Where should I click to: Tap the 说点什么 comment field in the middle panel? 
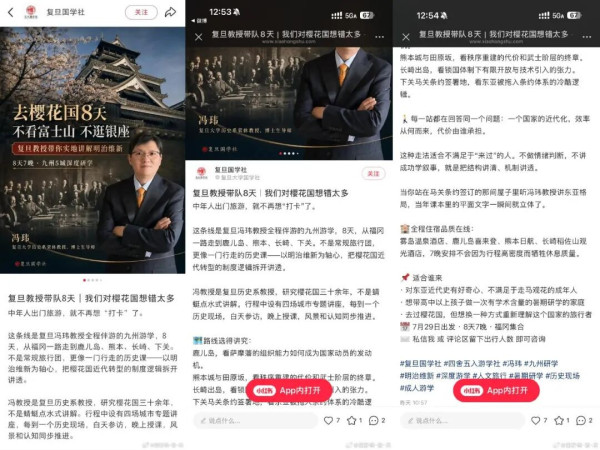[x=255, y=421]
